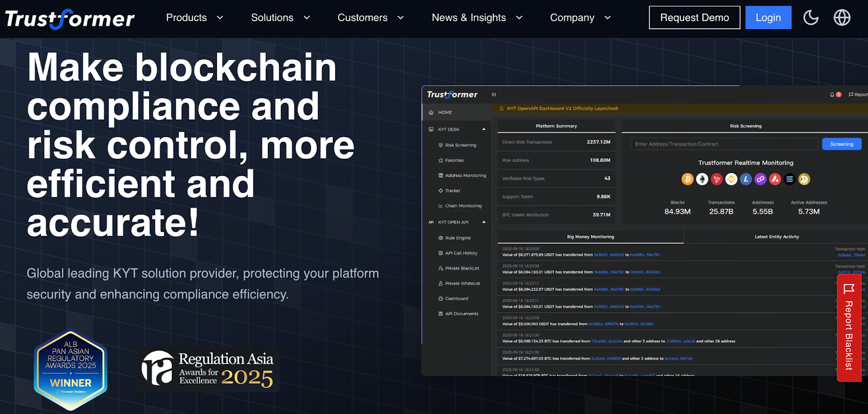The height and width of the screenshot is (414, 868).
Task: Open Private WhiteList in the sidebar
Action: coord(459,283)
